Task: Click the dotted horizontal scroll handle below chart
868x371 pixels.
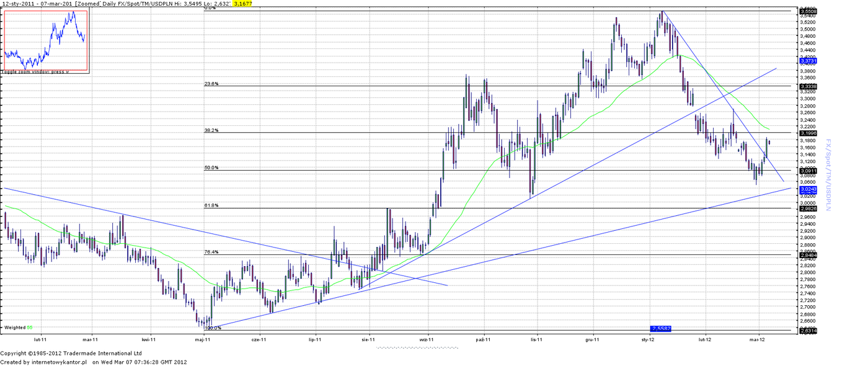Action: (417, 347)
